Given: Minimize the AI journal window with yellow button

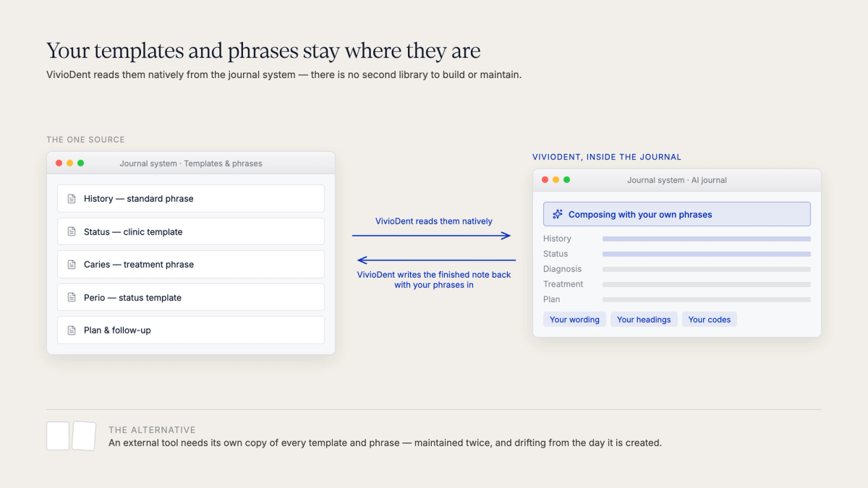Looking at the screenshot, I should (556, 180).
